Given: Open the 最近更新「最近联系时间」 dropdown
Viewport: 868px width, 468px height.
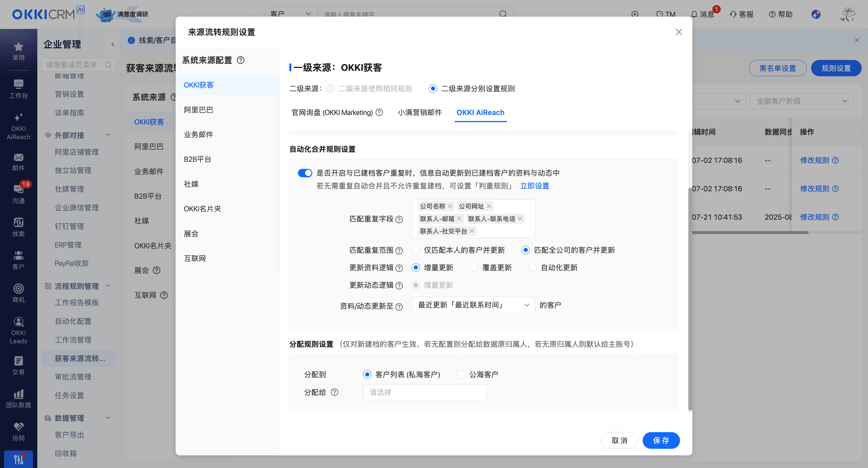Looking at the screenshot, I should pos(473,305).
